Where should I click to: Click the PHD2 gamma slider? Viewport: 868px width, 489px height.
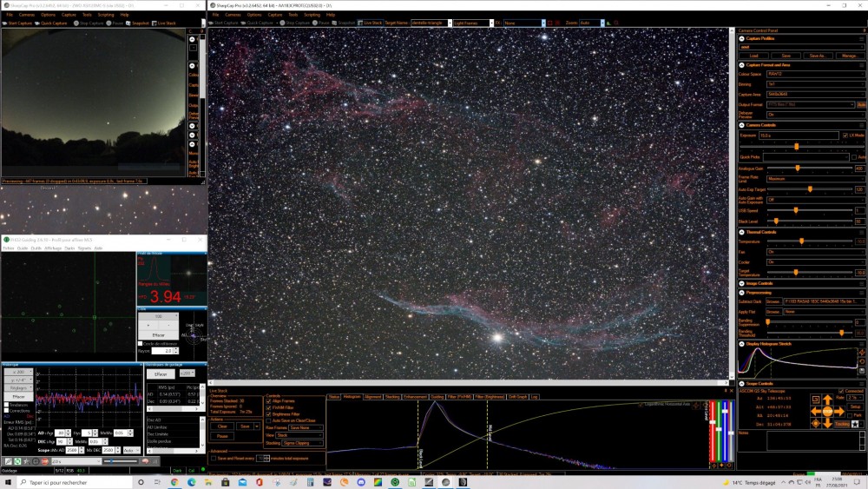(121, 461)
